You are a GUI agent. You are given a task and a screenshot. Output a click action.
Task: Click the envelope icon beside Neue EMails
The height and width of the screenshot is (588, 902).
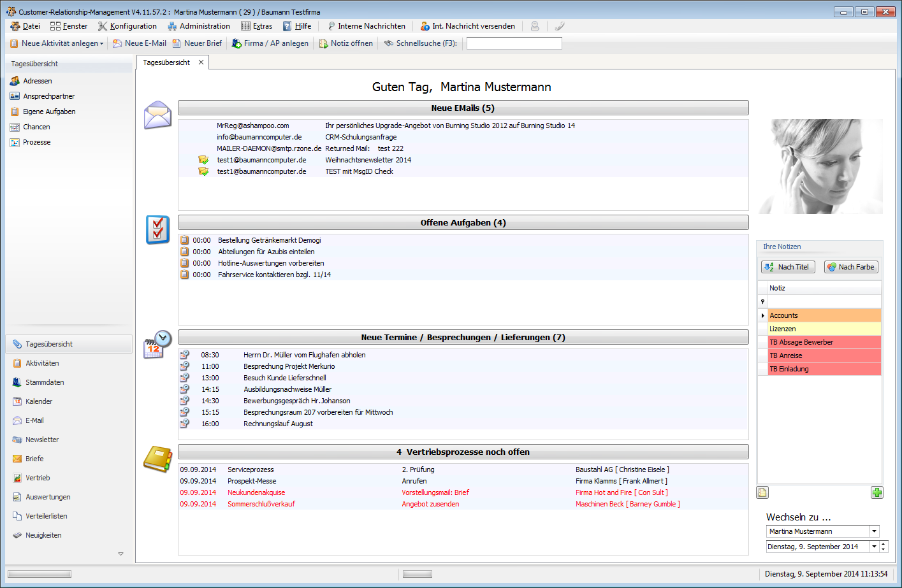(x=157, y=115)
